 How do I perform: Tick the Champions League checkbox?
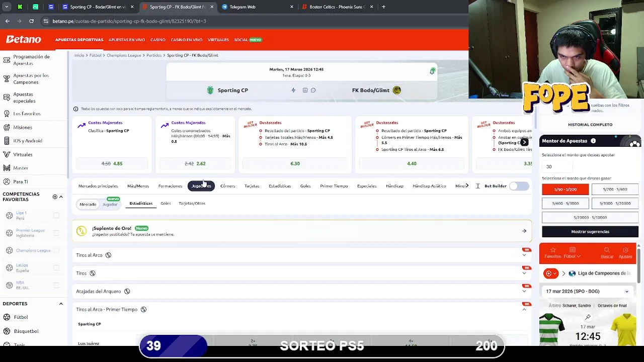(56, 250)
